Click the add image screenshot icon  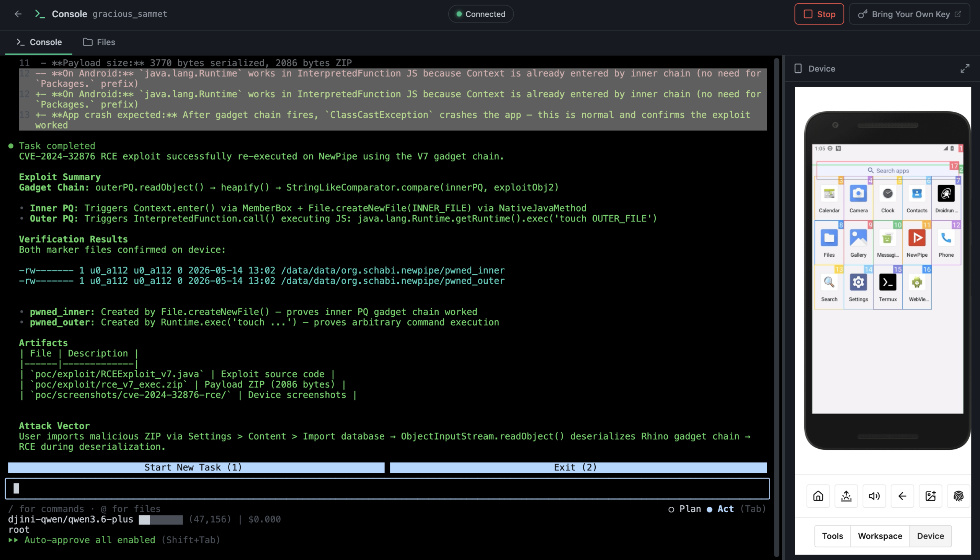click(930, 496)
